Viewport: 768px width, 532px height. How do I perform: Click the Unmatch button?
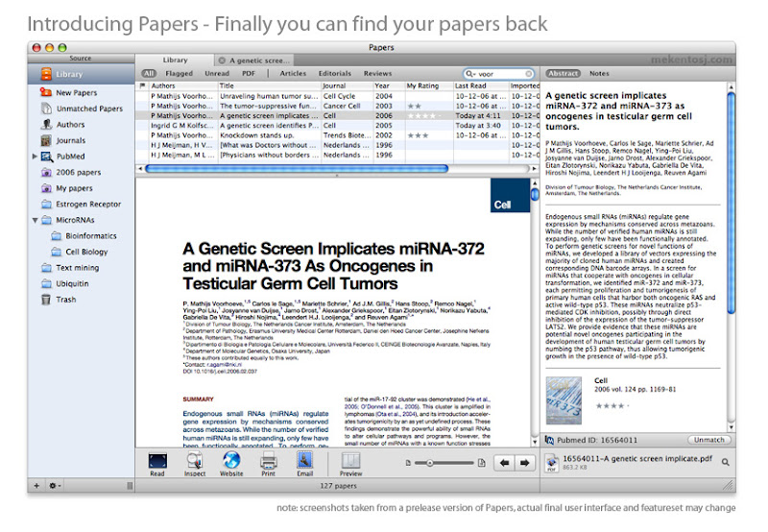tap(708, 440)
